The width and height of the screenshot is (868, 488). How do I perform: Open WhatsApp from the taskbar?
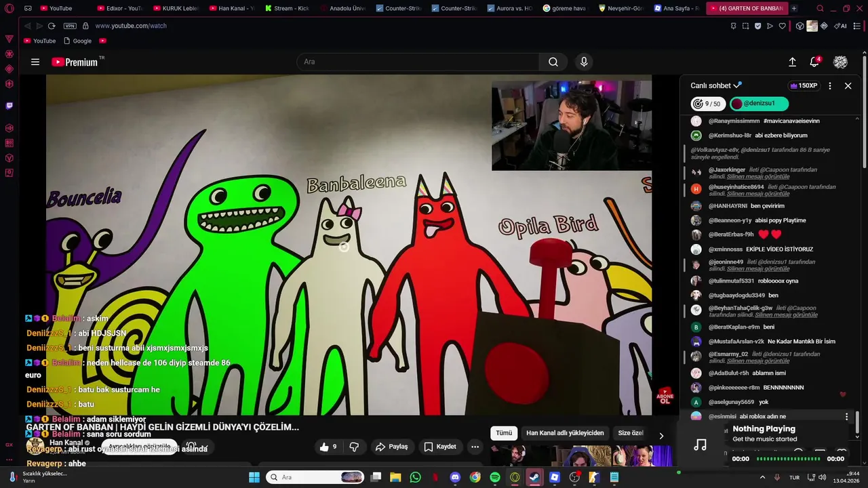coord(415,477)
